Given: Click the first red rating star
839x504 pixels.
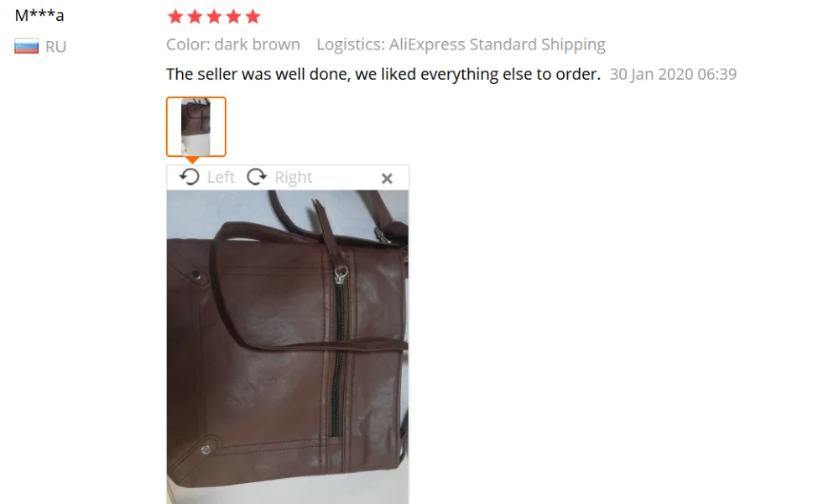Looking at the screenshot, I should coord(175,17).
